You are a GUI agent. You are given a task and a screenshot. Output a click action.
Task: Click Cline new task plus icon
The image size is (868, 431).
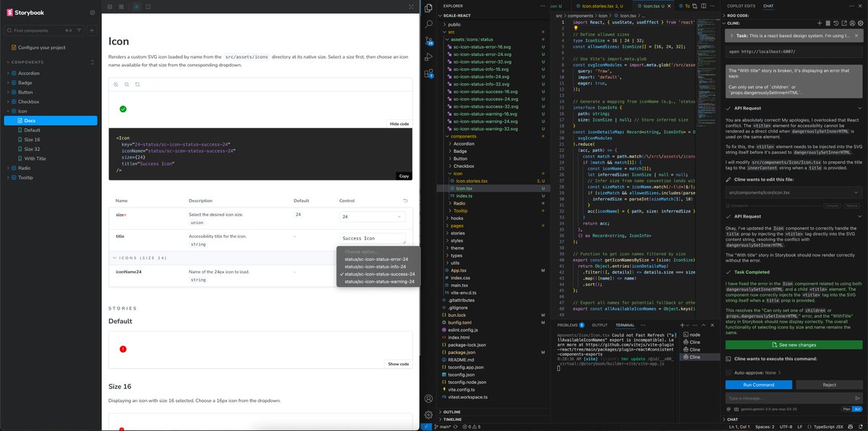(819, 23)
